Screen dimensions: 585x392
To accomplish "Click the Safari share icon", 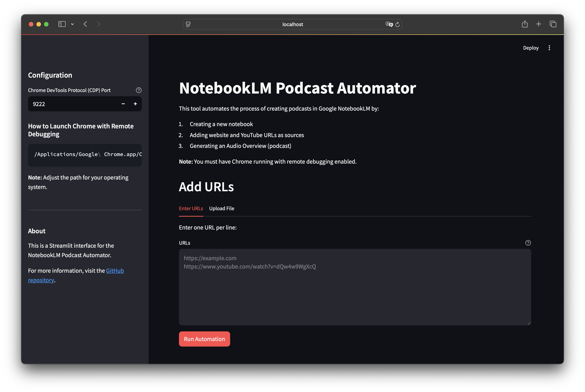I will point(525,24).
